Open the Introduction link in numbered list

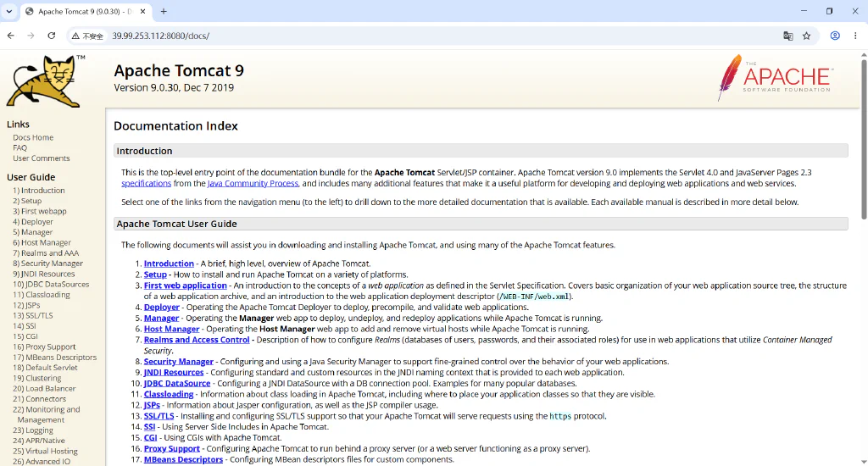coord(169,264)
